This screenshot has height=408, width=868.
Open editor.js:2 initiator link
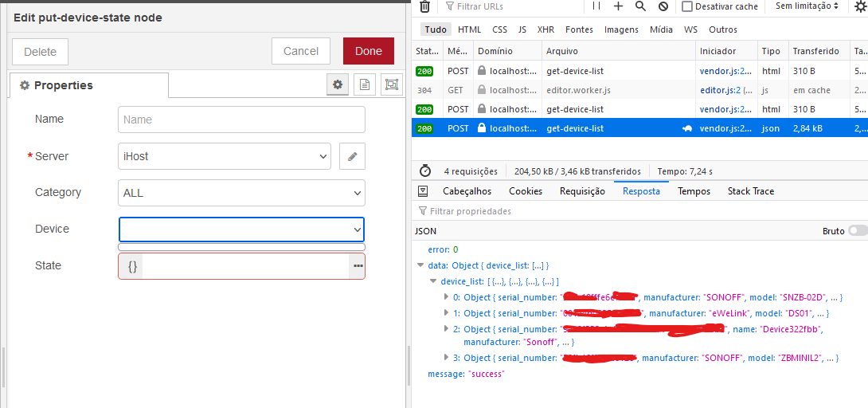720,90
